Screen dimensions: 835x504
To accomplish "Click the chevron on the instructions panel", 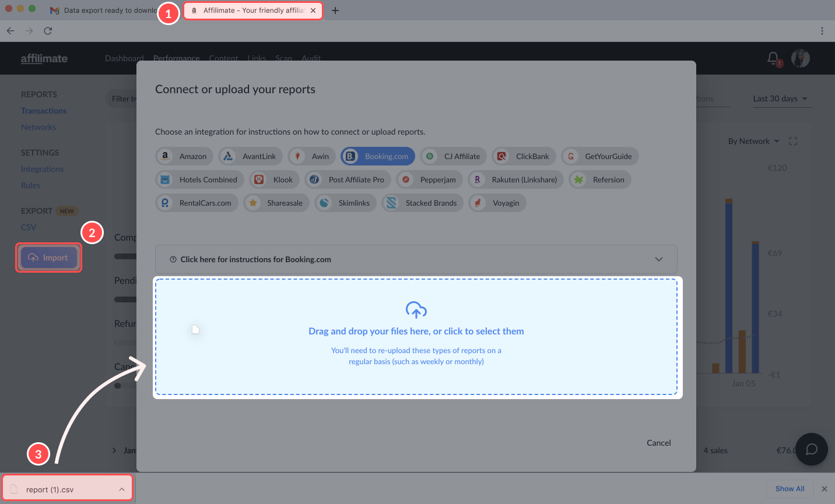I will pos(659,259).
